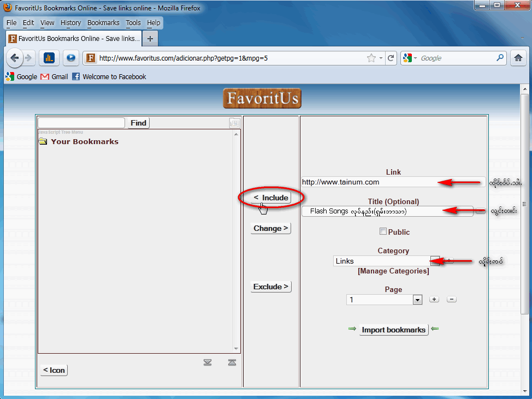The width and height of the screenshot is (532, 399).
Task: Open the History menu
Action: pyautogui.click(x=70, y=23)
